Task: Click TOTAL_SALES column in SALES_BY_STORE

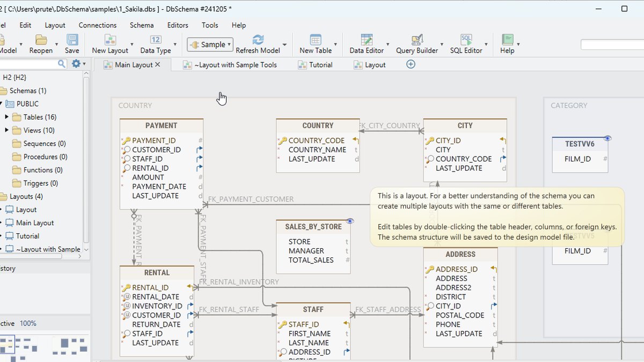Action: (311, 260)
